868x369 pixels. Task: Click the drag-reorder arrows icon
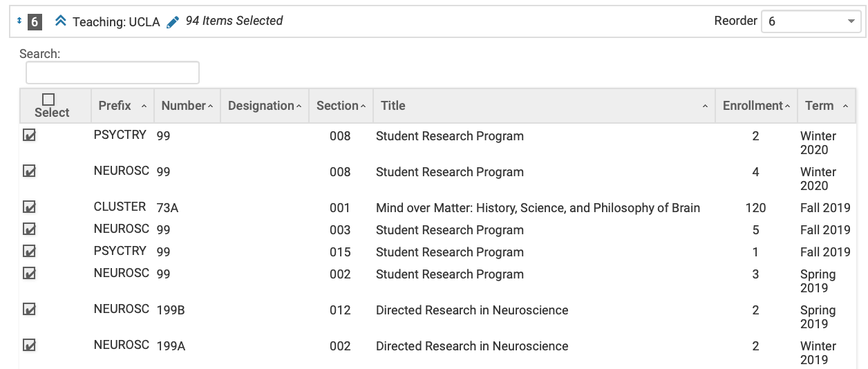pos(19,21)
